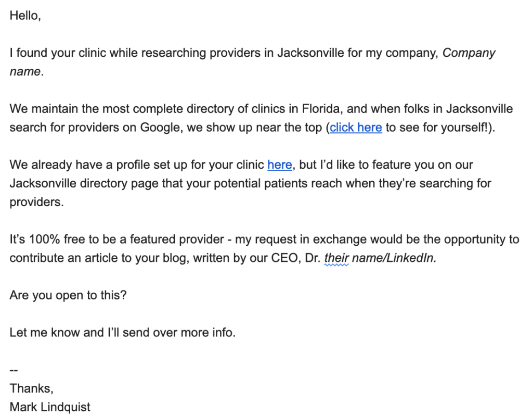Click the "Let me know" closing sentence

(x=122, y=332)
